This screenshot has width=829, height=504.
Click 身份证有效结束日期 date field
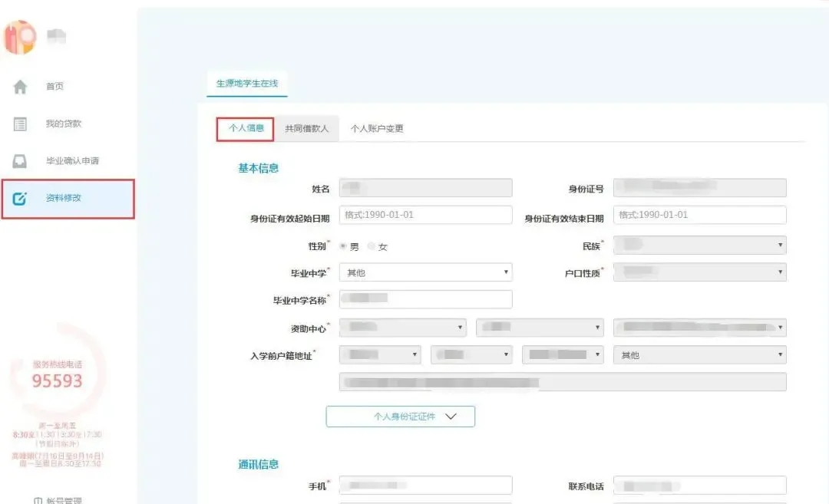pos(699,215)
